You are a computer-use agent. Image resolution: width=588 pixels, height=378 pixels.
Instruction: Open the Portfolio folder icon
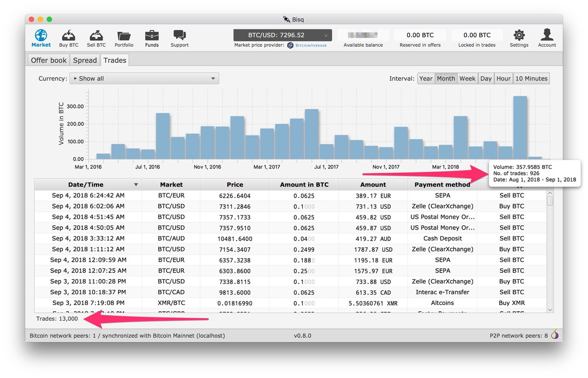click(124, 36)
